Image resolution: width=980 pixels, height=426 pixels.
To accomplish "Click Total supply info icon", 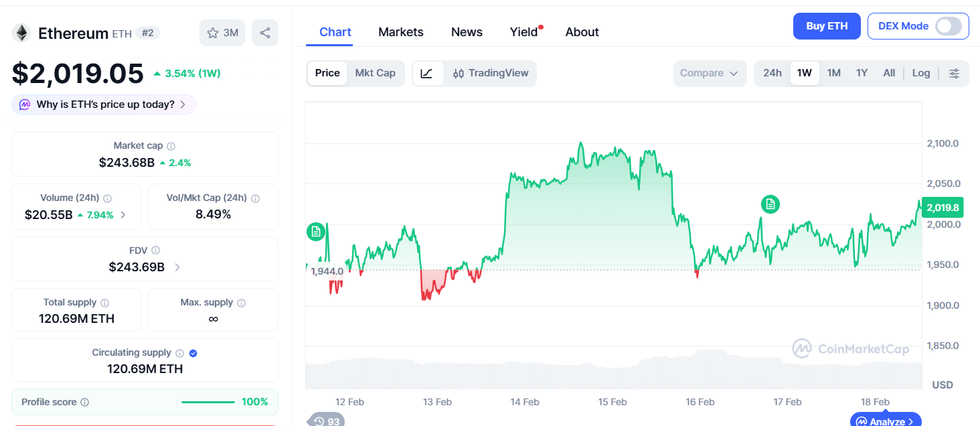I will [x=105, y=303].
